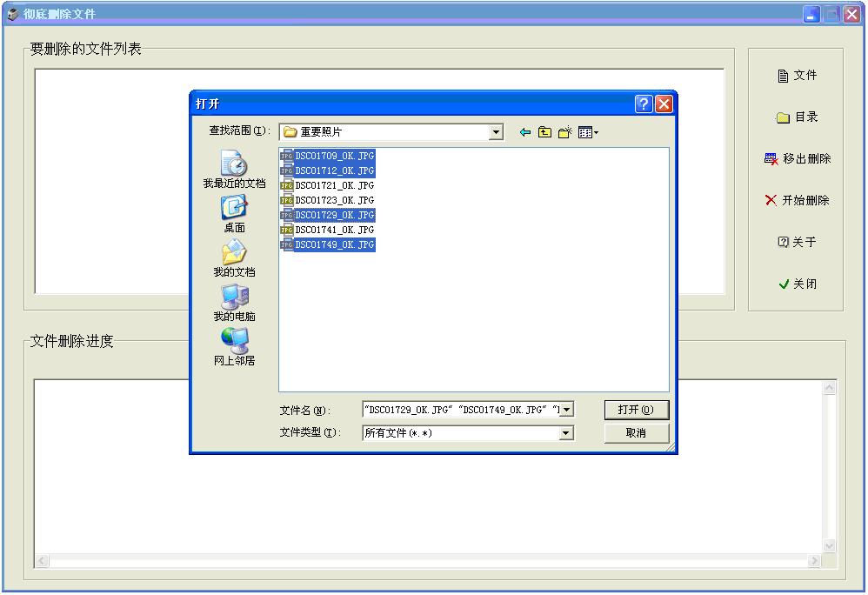Viewport: 868px width, 595px height.
Task: Close the Open (打开) dialog
Action: click(664, 104)
